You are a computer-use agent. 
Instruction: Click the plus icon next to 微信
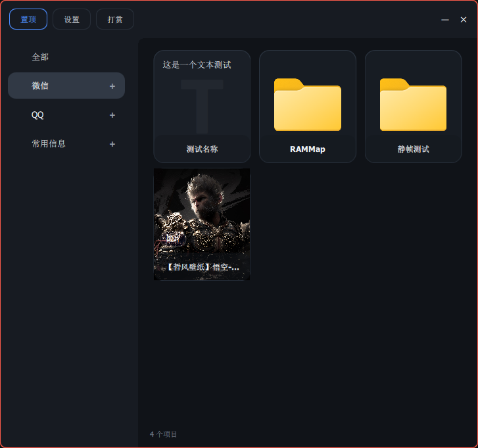coord(112,86)
